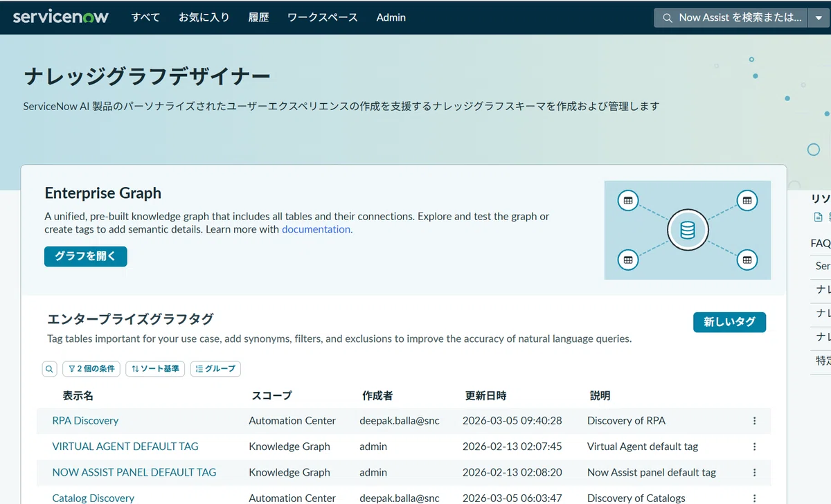
Task: Open the Catalog Discovery tag
Action: [93, 498]
